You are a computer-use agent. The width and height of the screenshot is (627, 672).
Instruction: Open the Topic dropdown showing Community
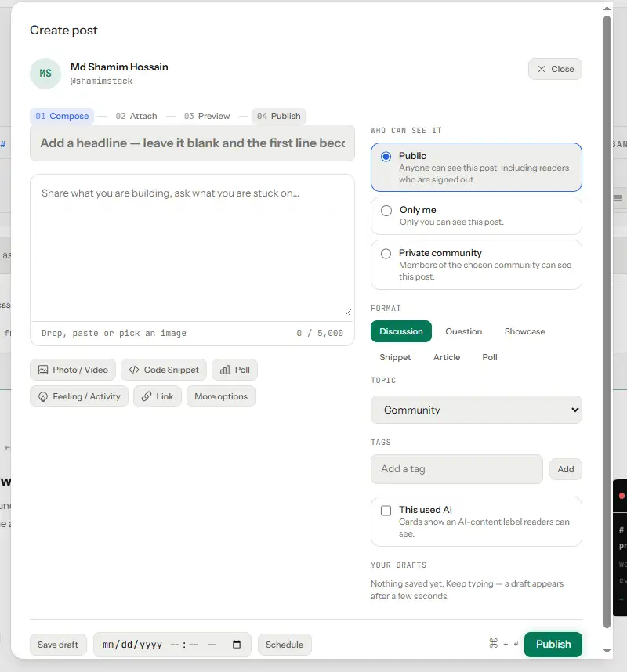(x=476, y=410)
